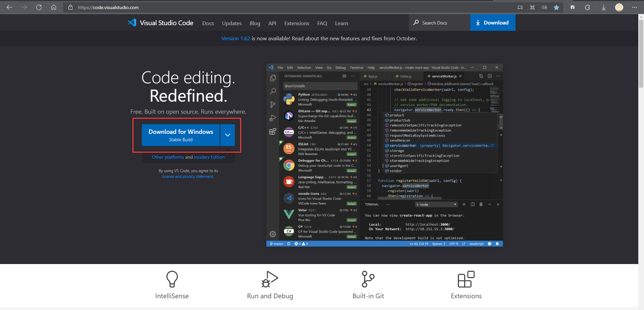Open the browser home page icon
This screenshot has width=644, height=310.
pos(54,7)
